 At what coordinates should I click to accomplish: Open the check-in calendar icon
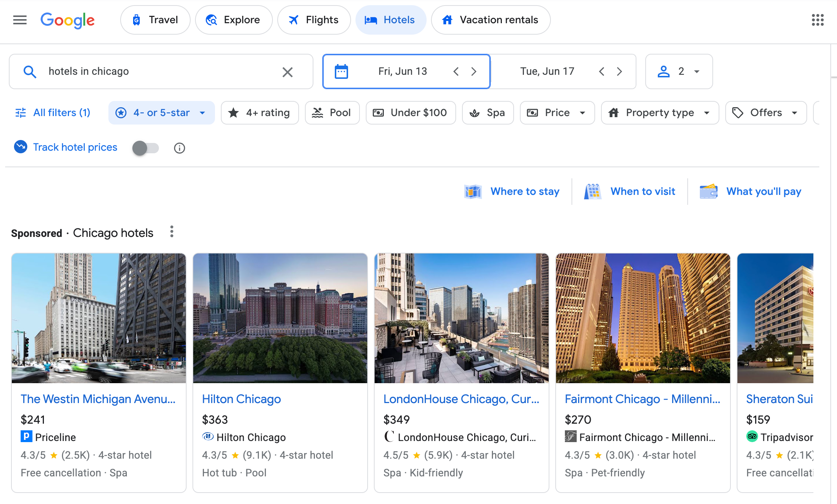pos(341,71)
